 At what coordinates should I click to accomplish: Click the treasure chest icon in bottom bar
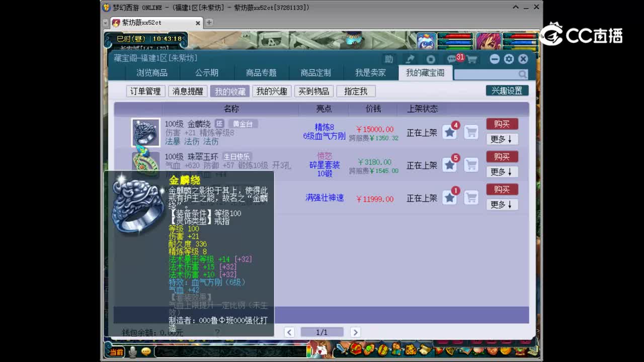click(357, 348)
